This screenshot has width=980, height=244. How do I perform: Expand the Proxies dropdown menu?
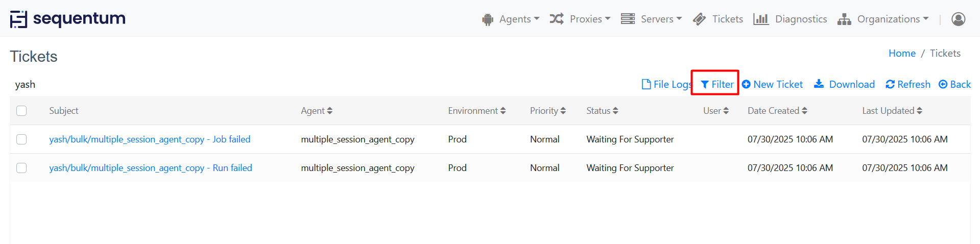click(580, 19)
